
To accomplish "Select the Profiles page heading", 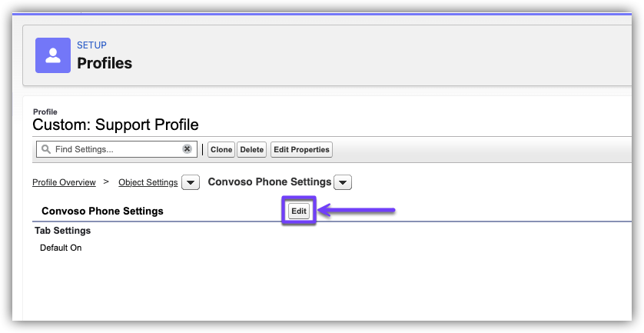I will click(105, 63).
